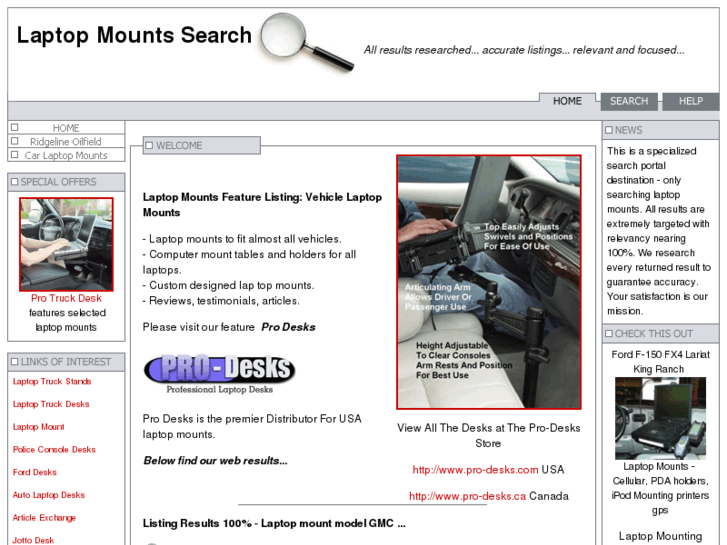This screenshot has width=727, height=545.
Task: Open the HOME tab
Action: [x=567, y=101]
